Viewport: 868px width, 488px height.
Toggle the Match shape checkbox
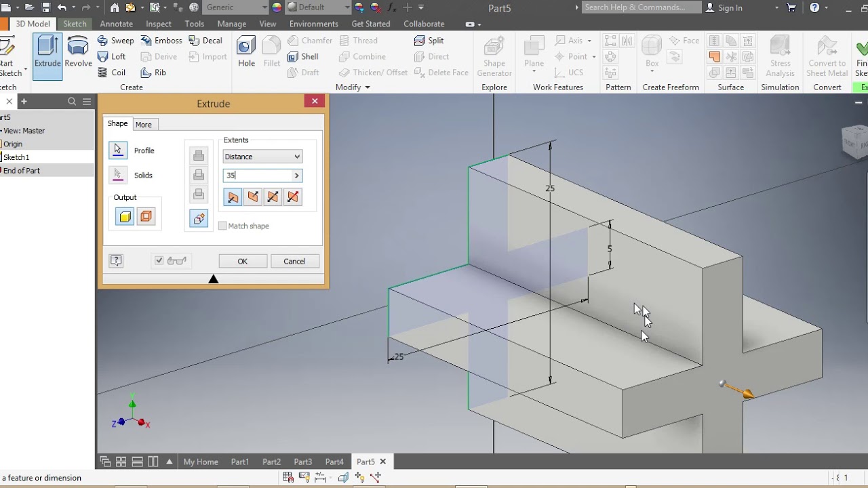point(222,226)
